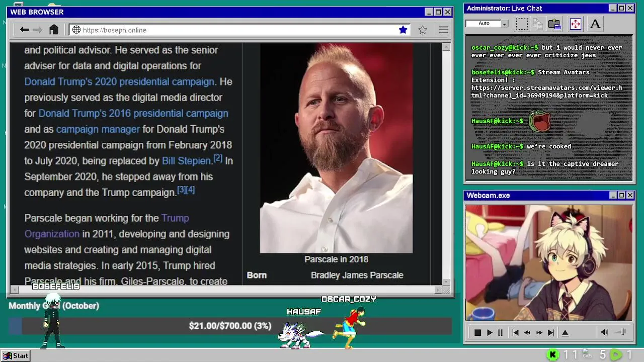
Task: Click the Parscale in 2018 portrait image
Action: pos(336,148)
